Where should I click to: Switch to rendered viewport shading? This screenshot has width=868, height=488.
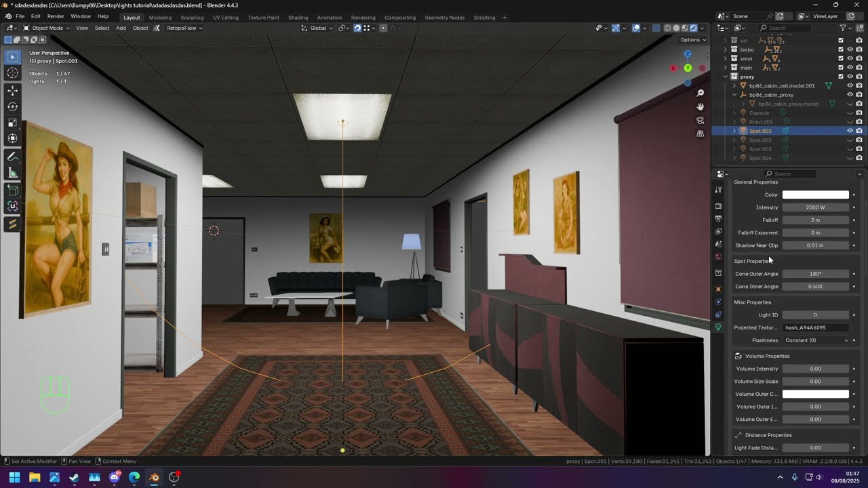(693, 28)
